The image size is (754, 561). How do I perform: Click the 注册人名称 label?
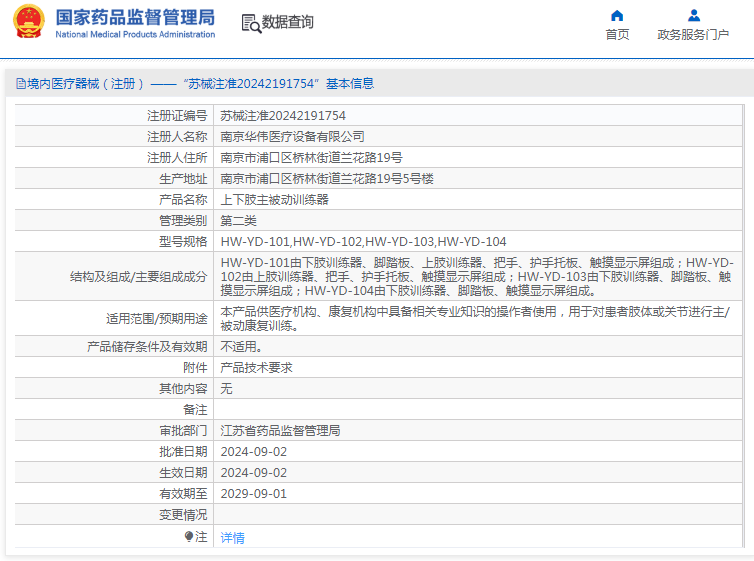click(x=177, y=137)
